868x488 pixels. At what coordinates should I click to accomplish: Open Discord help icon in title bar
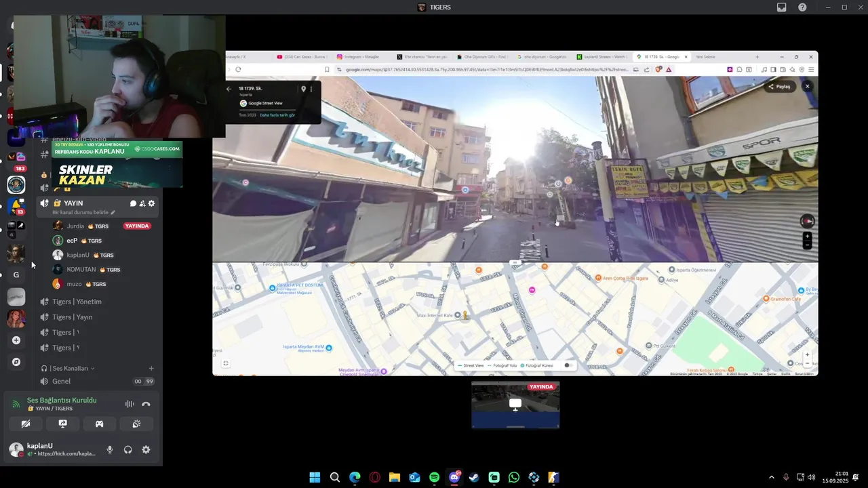click(x=802, y=7)
